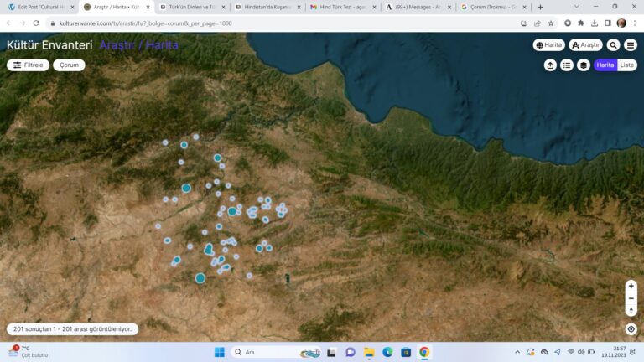Select Harita in the view toggle
This screenshot has height=362, width=644.
tap(605, 65)
